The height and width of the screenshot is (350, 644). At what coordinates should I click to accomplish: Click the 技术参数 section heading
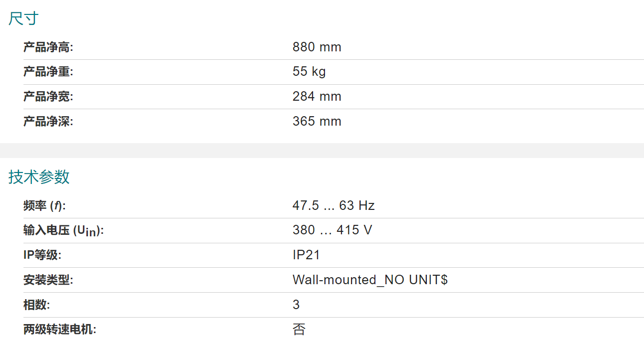click(39, 177)
